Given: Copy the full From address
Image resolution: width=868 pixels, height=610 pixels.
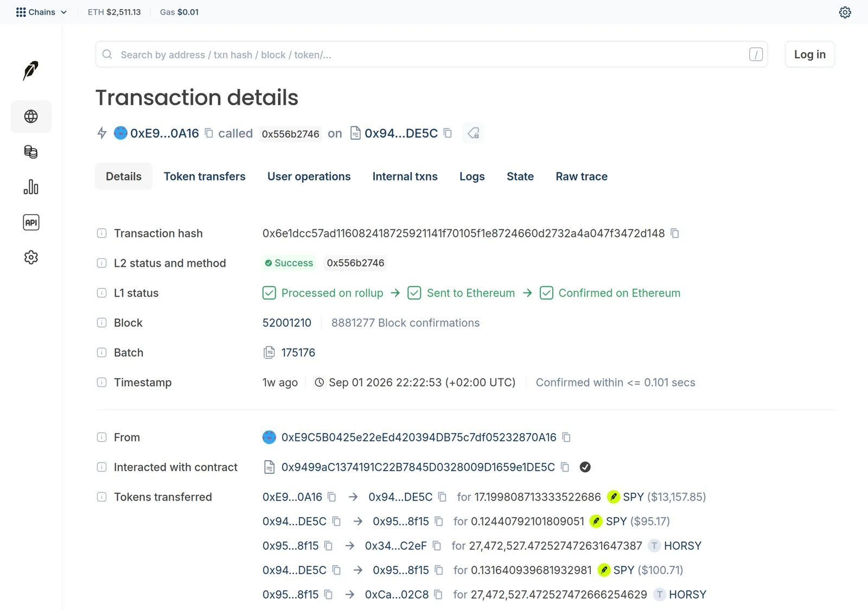Looking at the screenshot, I should pos(566,437).
